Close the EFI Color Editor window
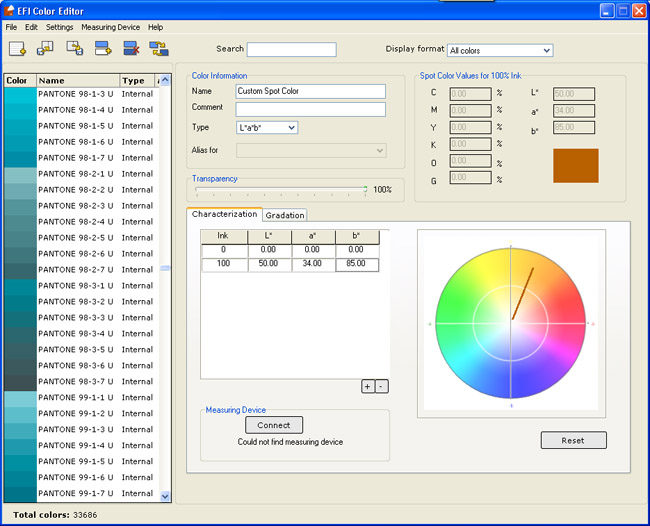Viewport: 650px width, 526px height. click(x=639, y=11)
